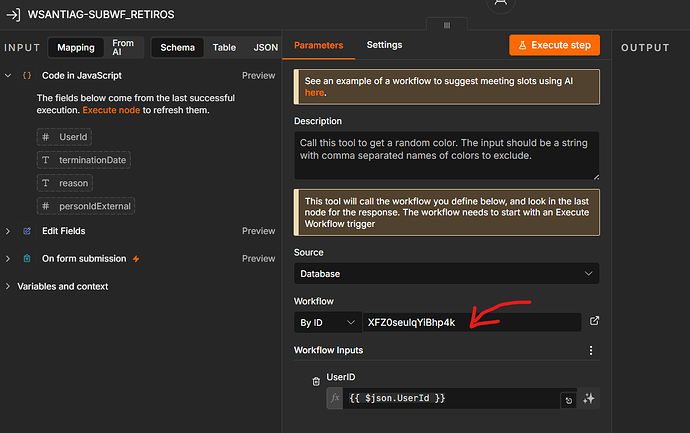Screen dimensions: 690x433
Task: Click the lightning trigger icon next to On form submission
Action: coord(136,259)
